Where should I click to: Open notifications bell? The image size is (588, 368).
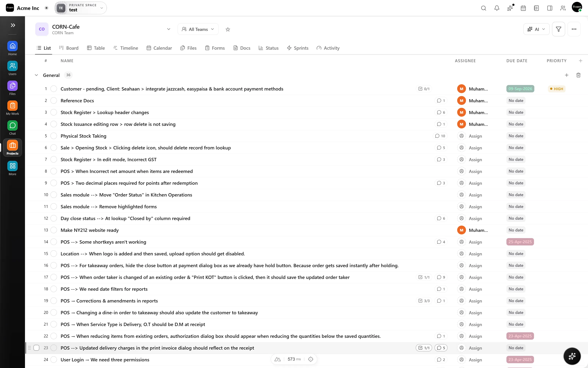[x=497, y=8]
